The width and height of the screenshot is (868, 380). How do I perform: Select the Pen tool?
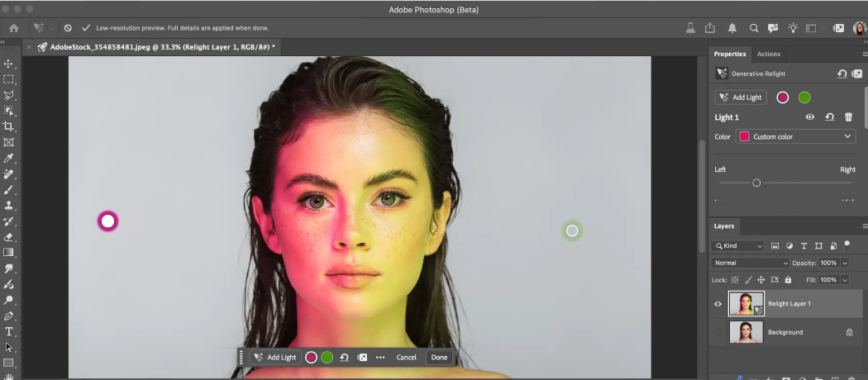pyautogui.click(x=8, y=316)
